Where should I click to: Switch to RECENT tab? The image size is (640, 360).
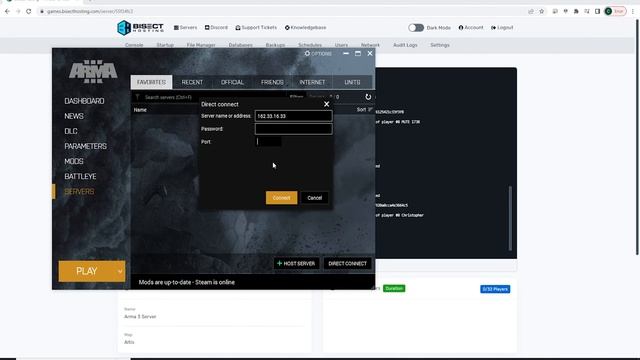(192, 82)
